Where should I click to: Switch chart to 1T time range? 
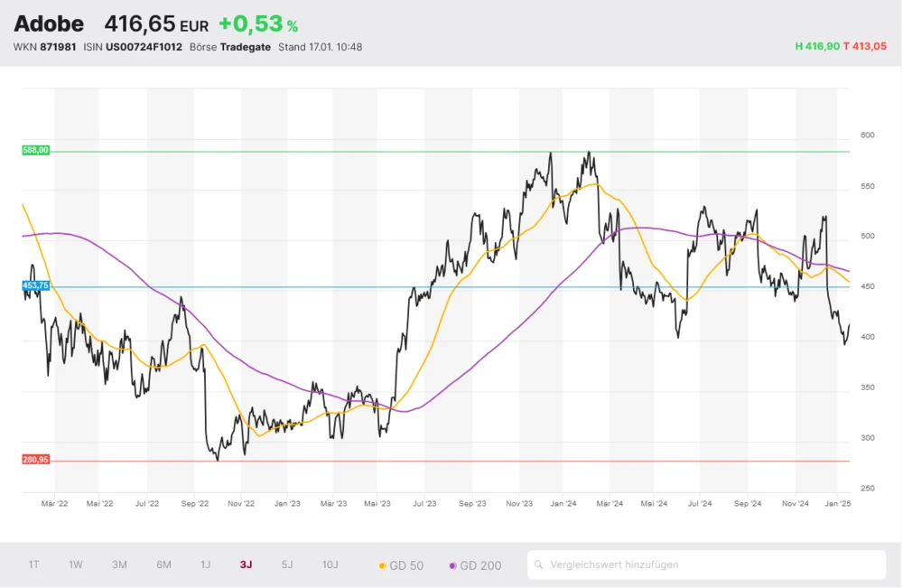[33, 565]
